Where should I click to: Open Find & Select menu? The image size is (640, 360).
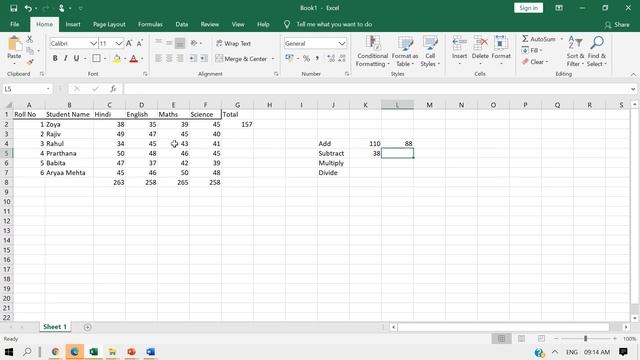pos(597,51)
